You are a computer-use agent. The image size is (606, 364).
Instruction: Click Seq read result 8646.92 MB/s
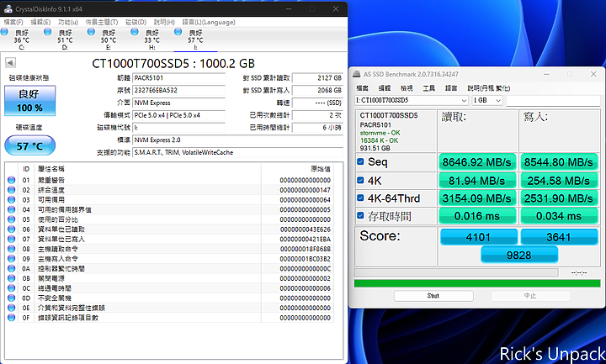[x=477, y=162]
